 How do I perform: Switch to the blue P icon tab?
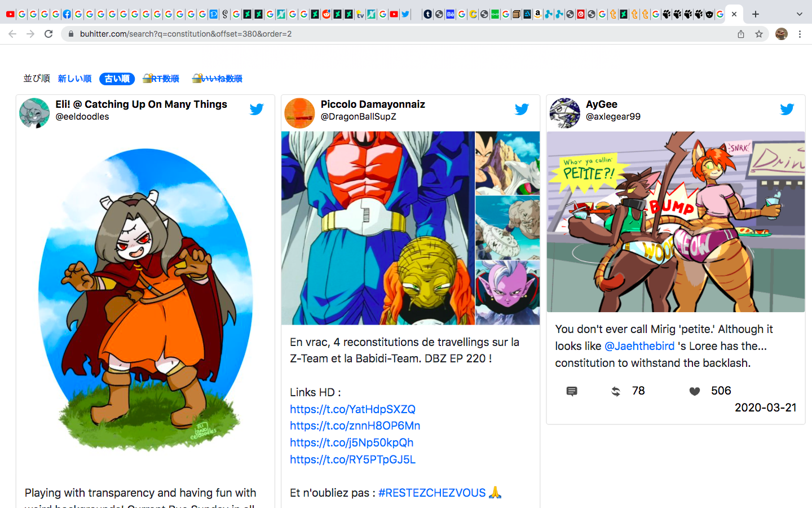[x=214, y=14]
